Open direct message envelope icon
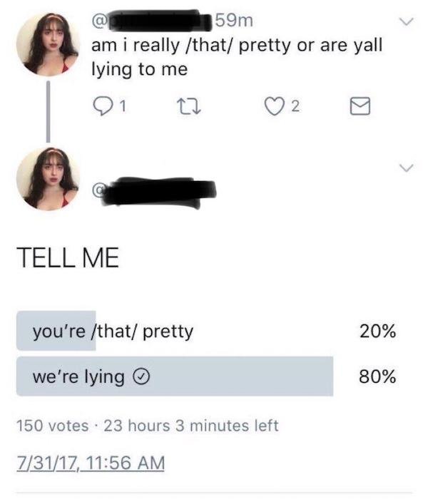The width and height of the screenshot is (428, 504). (360, 106)
